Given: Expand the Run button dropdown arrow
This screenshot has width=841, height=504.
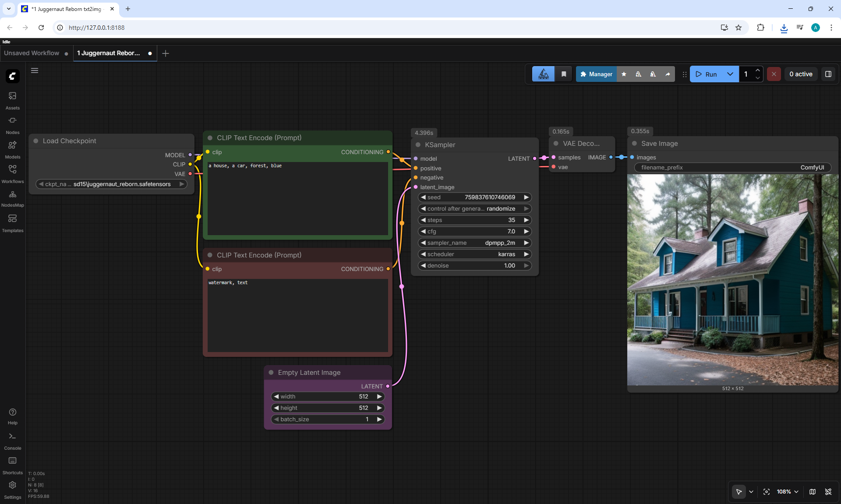Looking at the screenshot, I should (730, 74).
